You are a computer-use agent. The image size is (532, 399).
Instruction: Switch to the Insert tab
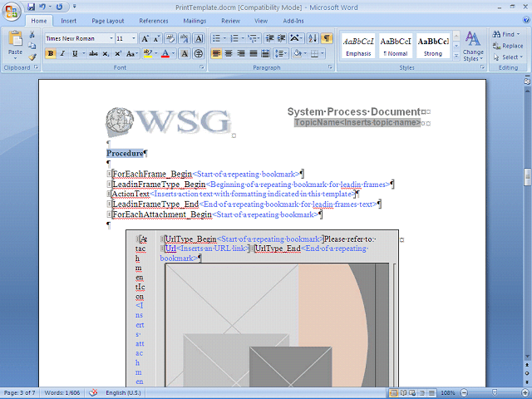pos(68,21)
